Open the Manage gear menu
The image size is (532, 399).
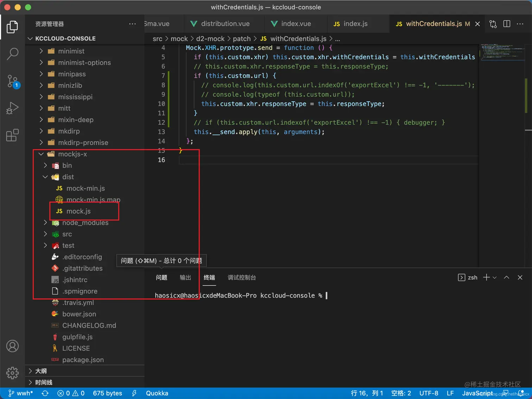point(12,373)
